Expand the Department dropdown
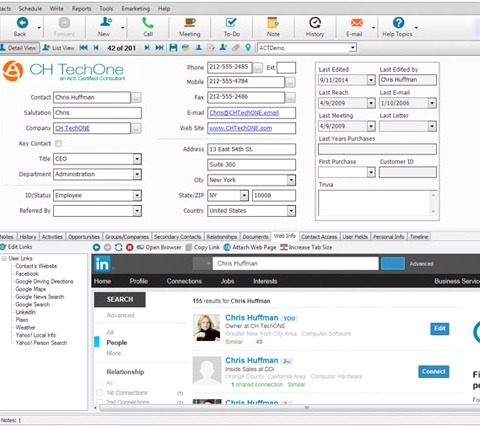 click(137, 174)
